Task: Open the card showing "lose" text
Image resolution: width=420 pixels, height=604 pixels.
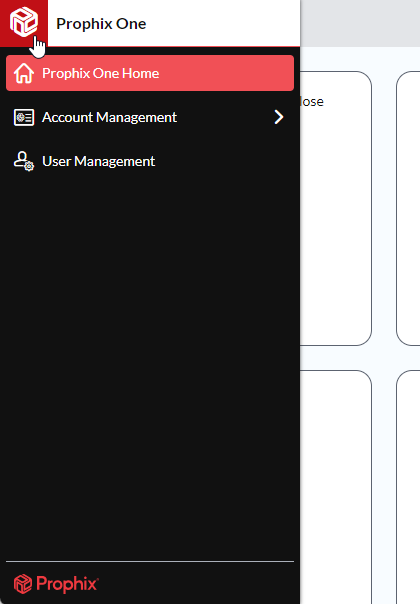Action: pos(336,208)
